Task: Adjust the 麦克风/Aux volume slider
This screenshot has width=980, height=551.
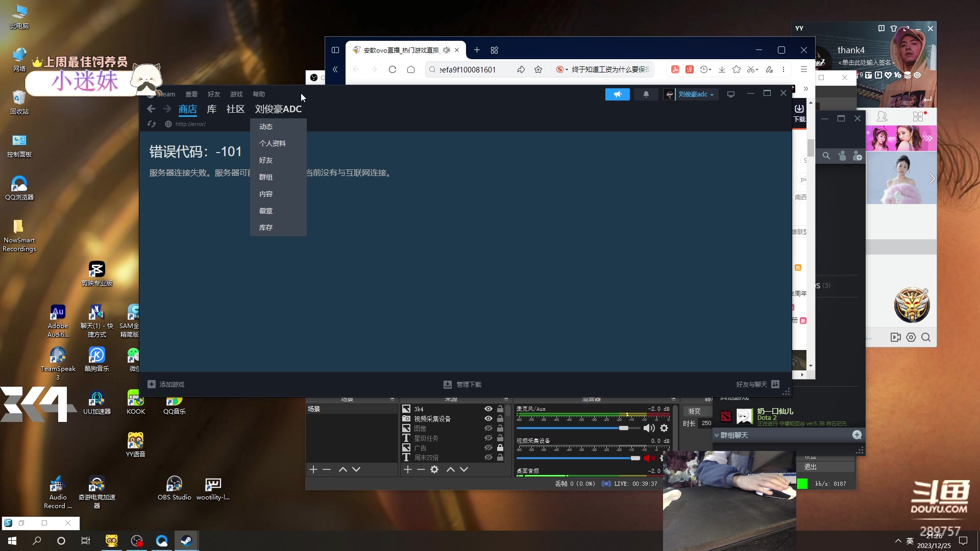Action: tap(624, 428)
